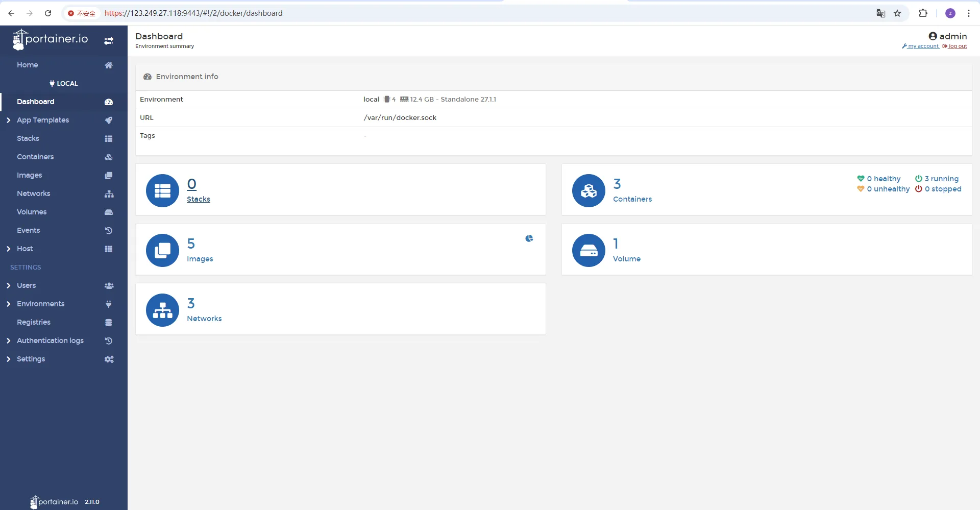Click the large Containers circle icon on dashboard
The image size is (980, 510).
(589, 190)
